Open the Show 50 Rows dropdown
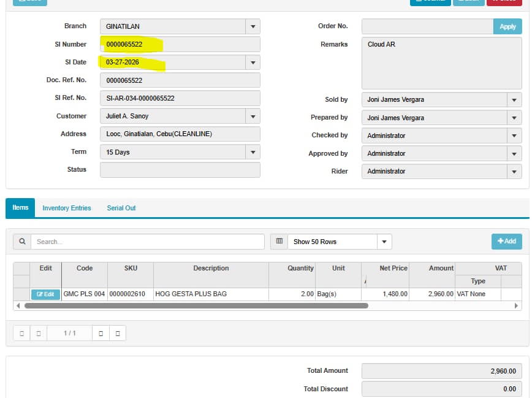 384,242
